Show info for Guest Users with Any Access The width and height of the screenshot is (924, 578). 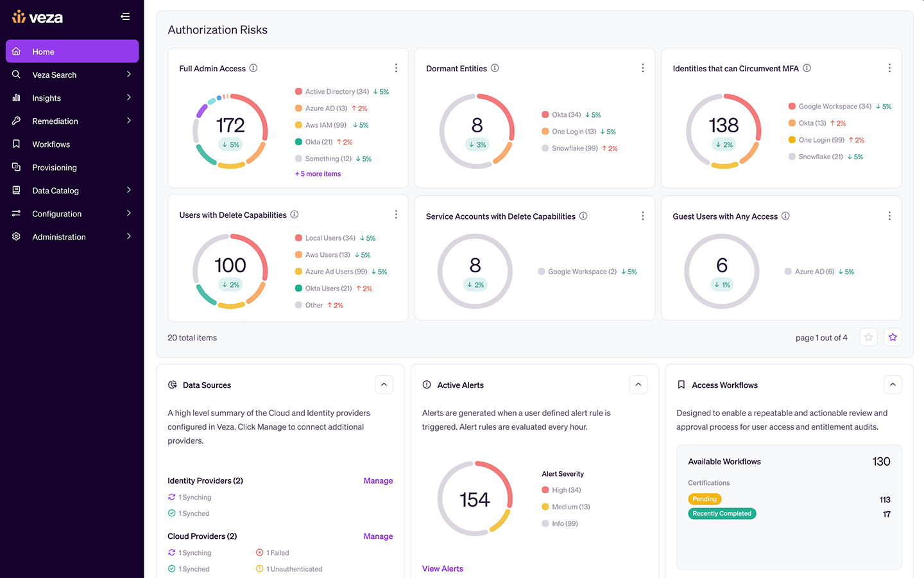785,216
